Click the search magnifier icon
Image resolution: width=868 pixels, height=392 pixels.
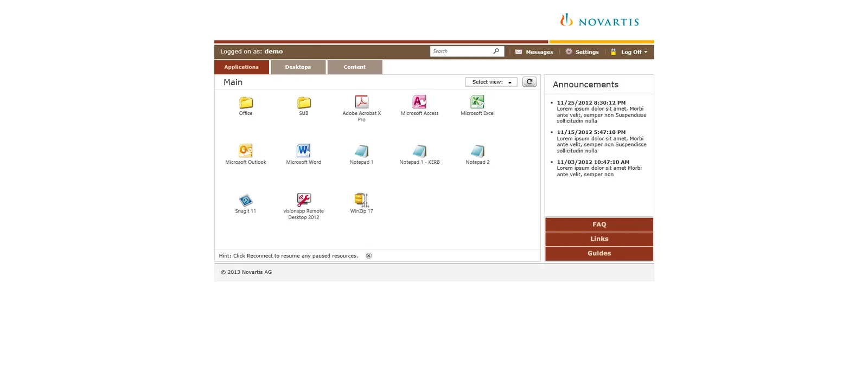(x=496, y=51)
